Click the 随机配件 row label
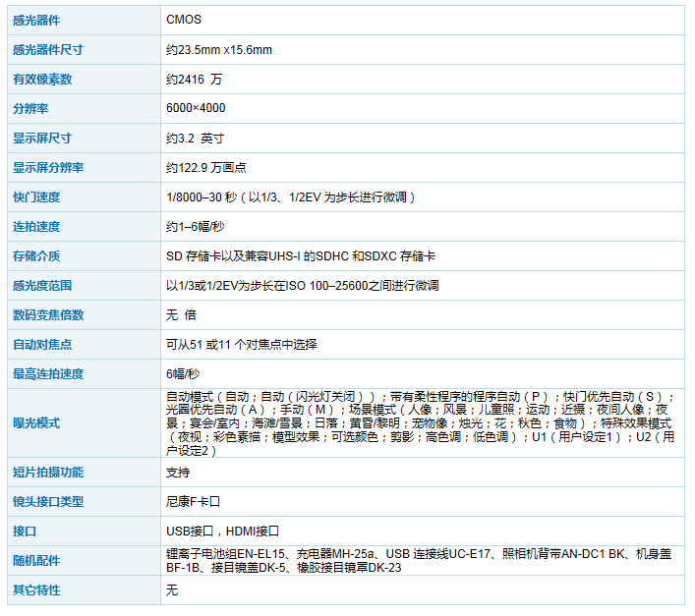Screen dimensions: 695x616 (x=36, y=560)
